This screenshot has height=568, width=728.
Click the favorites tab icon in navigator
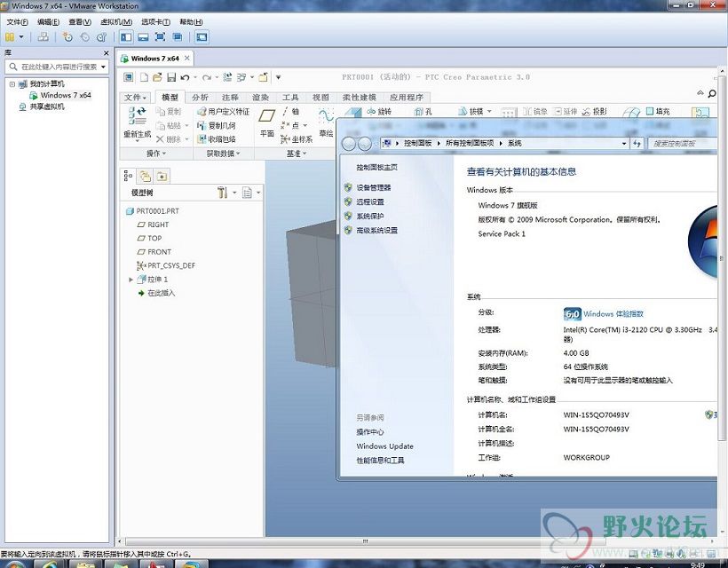click(162, 176)
